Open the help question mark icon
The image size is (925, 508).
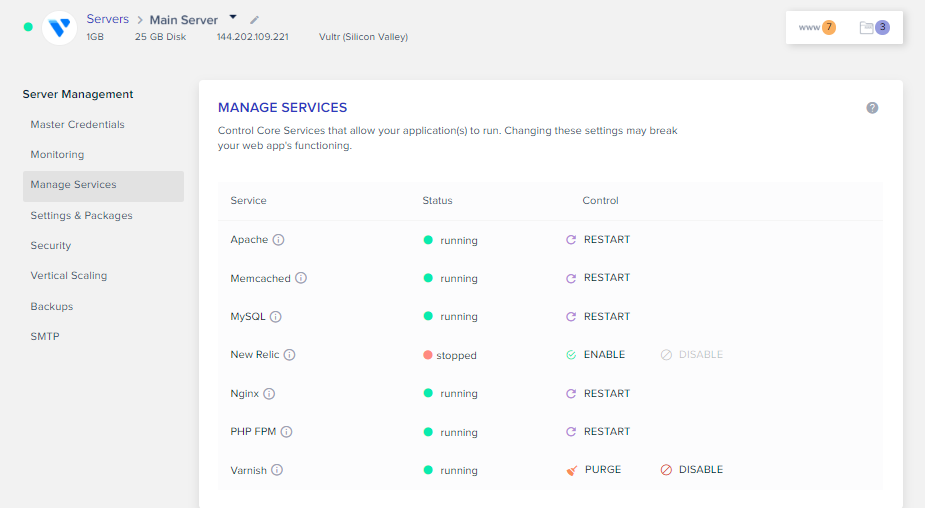(872, 108)
